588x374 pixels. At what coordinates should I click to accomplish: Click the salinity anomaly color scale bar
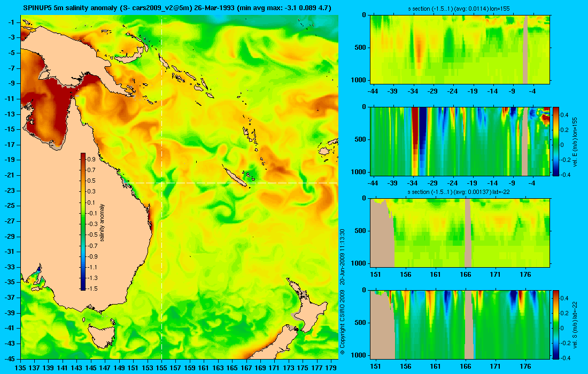[x=83, y=222]
